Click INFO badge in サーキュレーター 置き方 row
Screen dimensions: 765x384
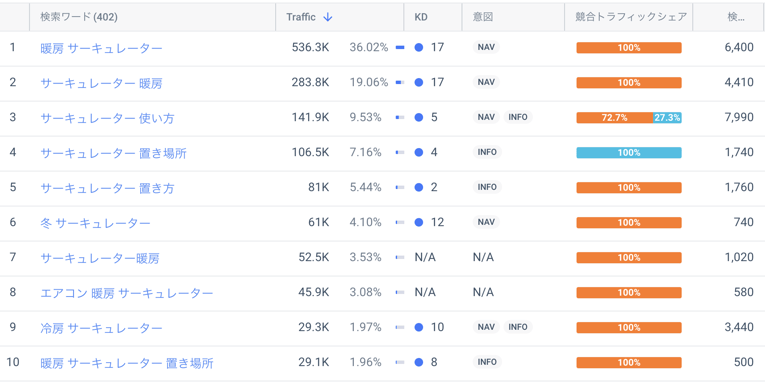point(487,187)
